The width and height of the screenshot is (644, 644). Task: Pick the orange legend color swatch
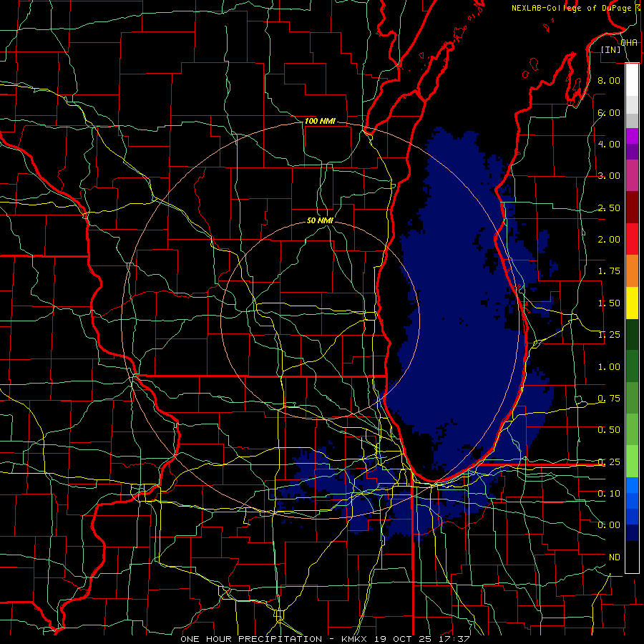point(632,271)
